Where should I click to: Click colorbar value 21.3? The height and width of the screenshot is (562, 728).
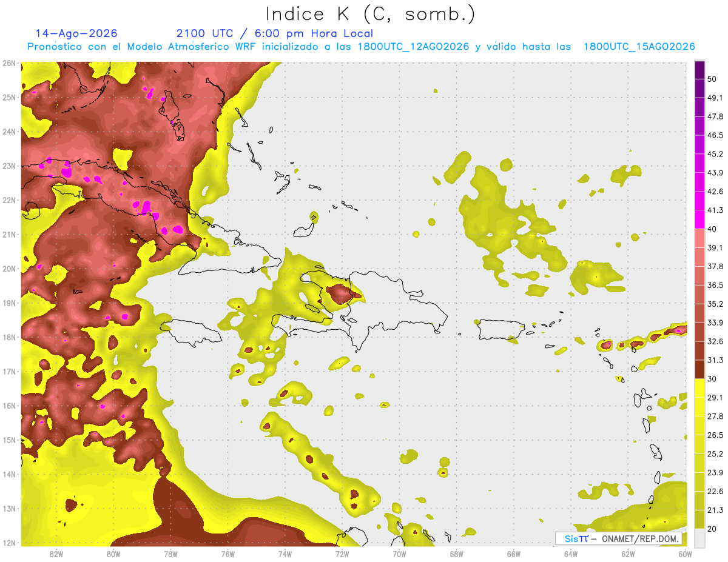715,510
